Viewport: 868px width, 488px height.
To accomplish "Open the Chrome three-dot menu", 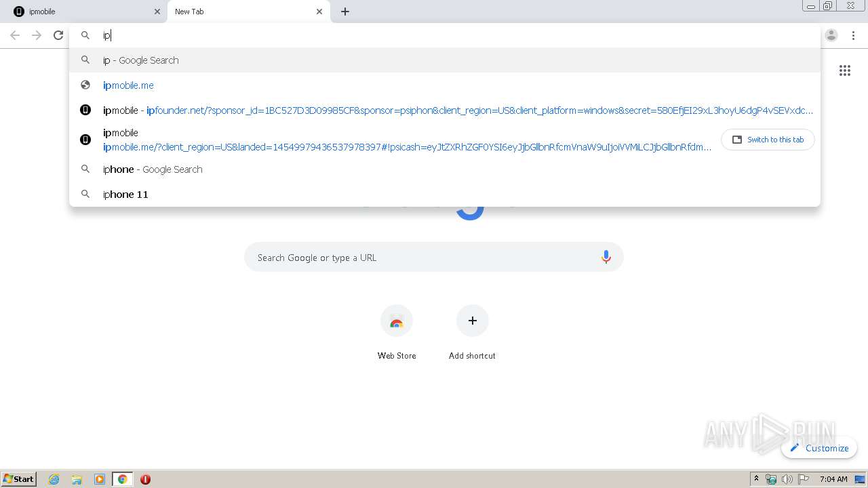I will pyautogui.click(x=853, y=35).
